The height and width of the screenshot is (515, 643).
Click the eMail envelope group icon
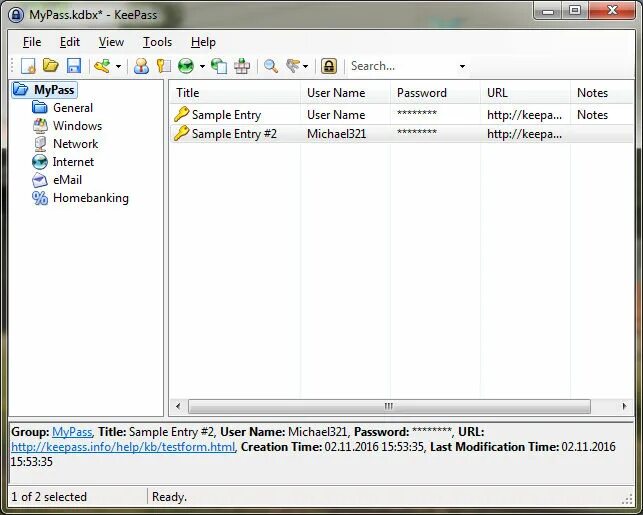click(x=40, y=180)
